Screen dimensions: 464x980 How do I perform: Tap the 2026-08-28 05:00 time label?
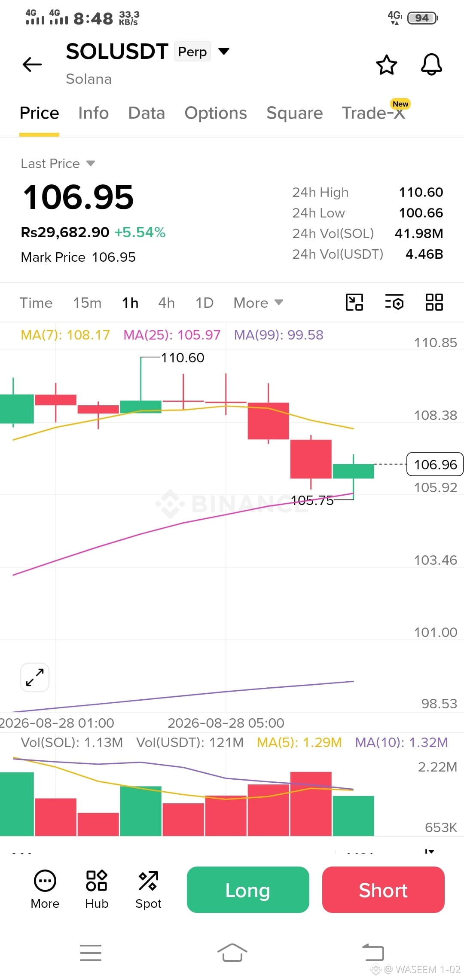(226, 723)
